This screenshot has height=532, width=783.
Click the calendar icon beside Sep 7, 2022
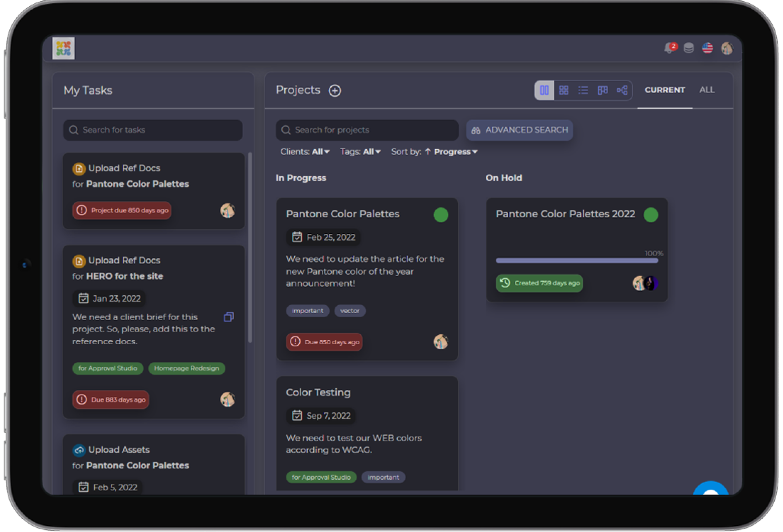pos(297,416)
